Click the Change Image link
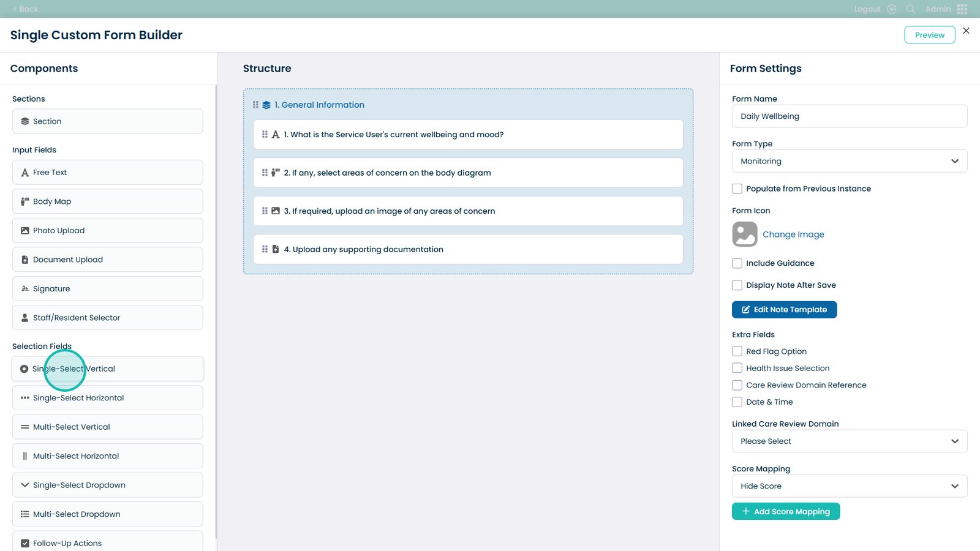 coord(793,234)
